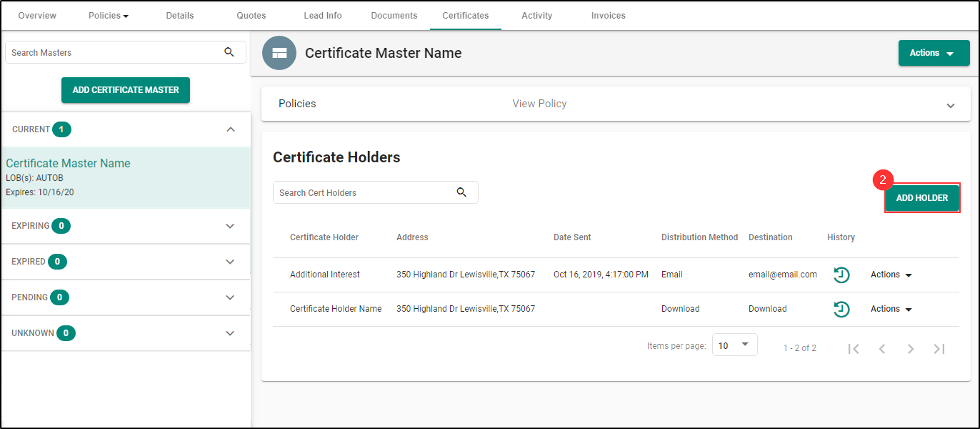Click the History column header
Screen dimensions: 980x429
(x=841, y=237)
